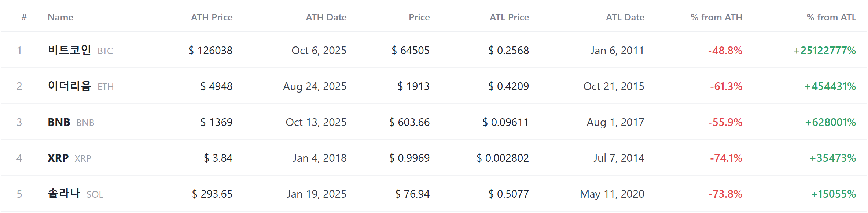Sort by the ATH Price column header
This screenshot has width=868, height=213.
(x=212, y=17)
